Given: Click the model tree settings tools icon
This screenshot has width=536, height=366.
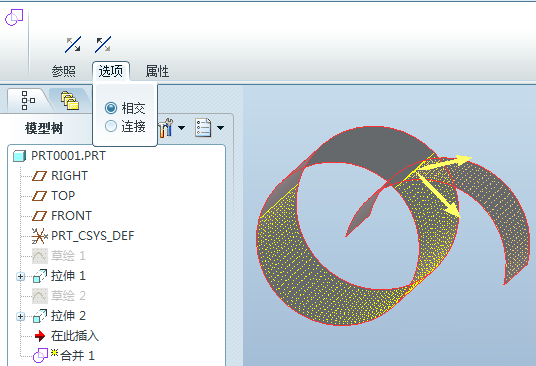Looking at the screenshot, I should point(166,128).
